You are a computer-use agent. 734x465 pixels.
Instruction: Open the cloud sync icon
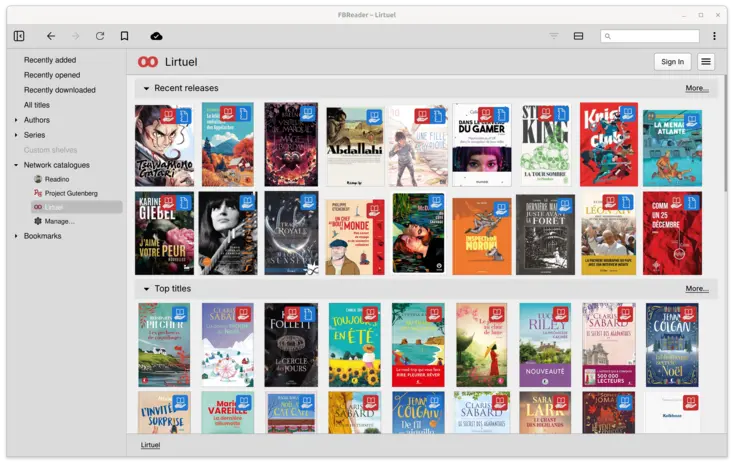tap(156, 36)
